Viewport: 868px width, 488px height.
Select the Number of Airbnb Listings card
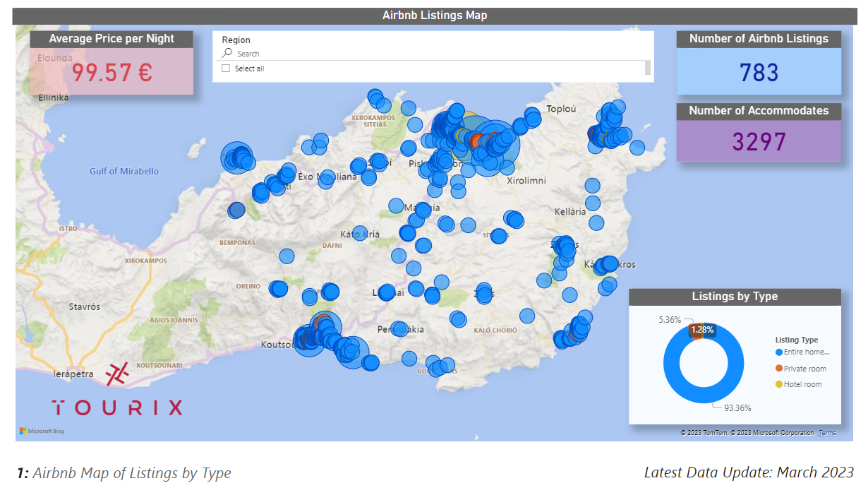click(x=759, y=64)
